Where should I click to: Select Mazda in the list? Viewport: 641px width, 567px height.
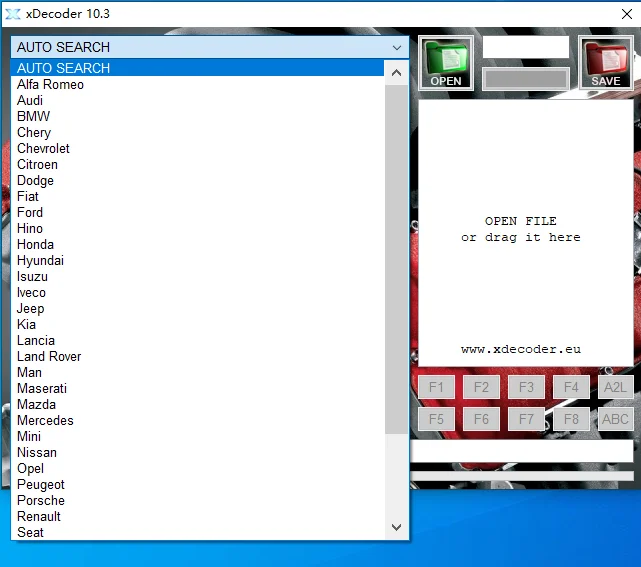pos(197,404)
